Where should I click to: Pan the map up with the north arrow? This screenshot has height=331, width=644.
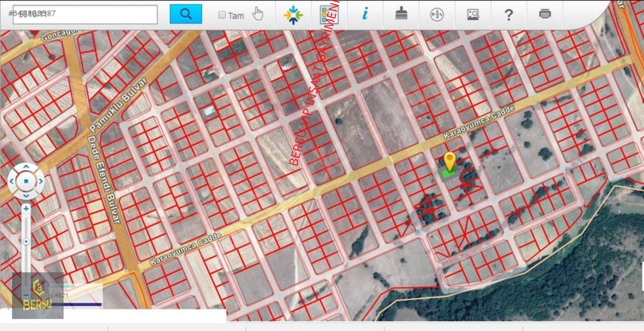coord(26,167)
